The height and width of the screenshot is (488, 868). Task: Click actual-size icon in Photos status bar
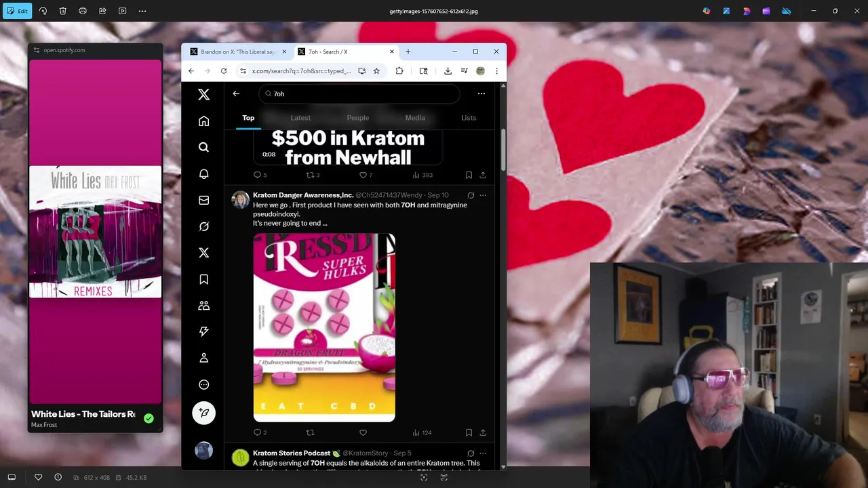[443, 477]
